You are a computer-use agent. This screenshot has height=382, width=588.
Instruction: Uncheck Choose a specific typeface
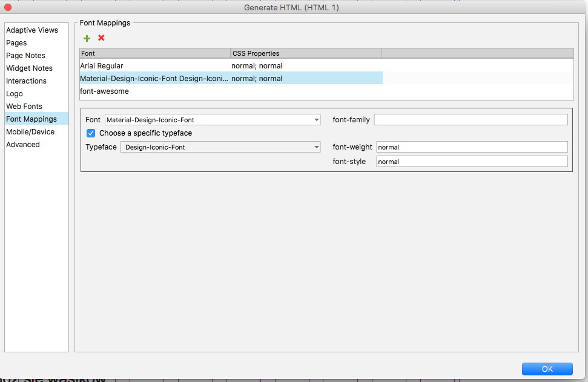91,133
